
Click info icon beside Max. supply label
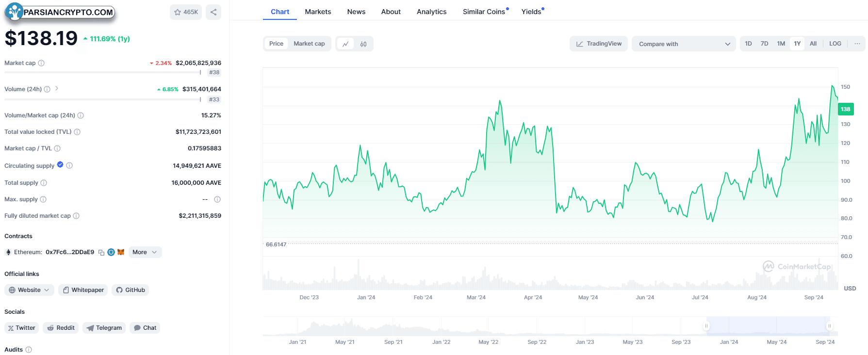[x=43, y=199]
